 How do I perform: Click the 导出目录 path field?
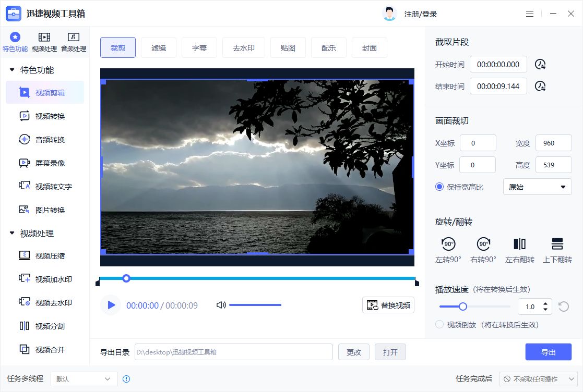(233, 352)
